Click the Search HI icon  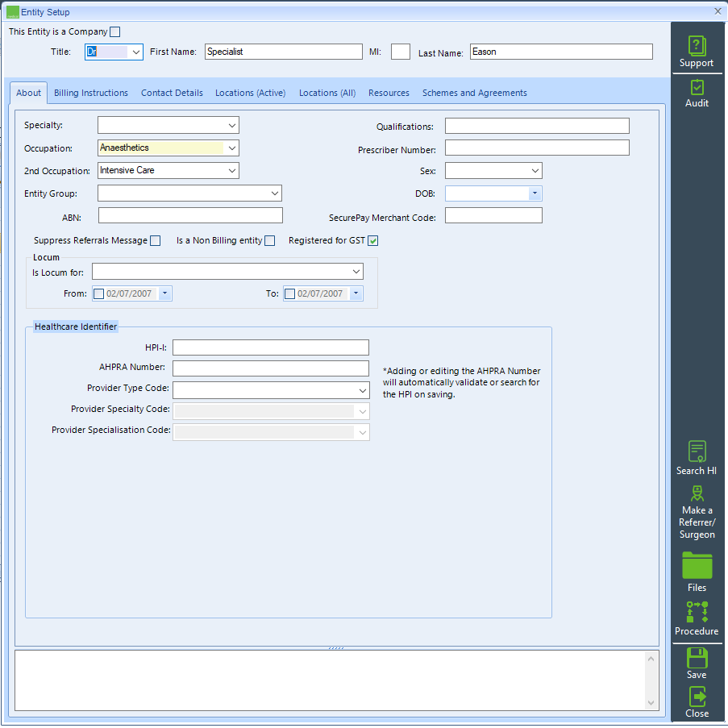697,456
